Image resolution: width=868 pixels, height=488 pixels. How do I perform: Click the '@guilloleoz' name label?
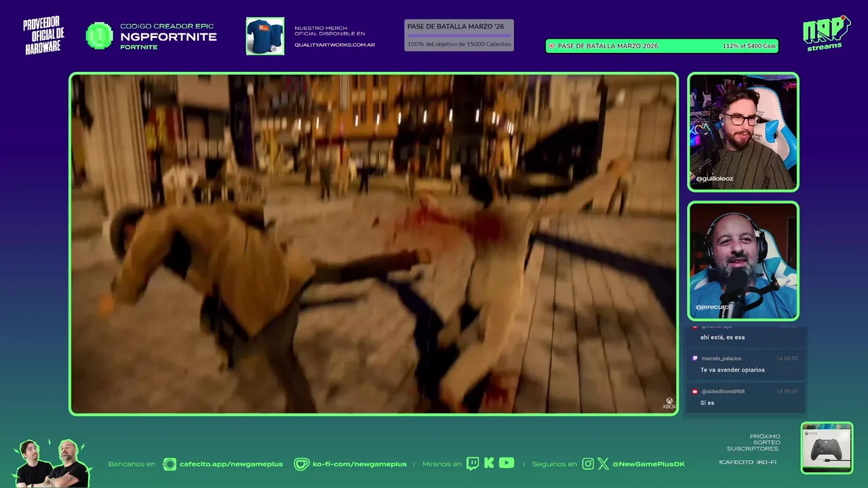[x=714, y=179]
